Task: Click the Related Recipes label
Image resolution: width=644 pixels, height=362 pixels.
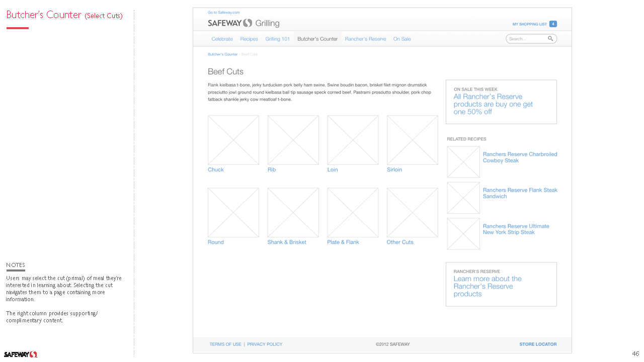Action: click(x=466, y=139)
